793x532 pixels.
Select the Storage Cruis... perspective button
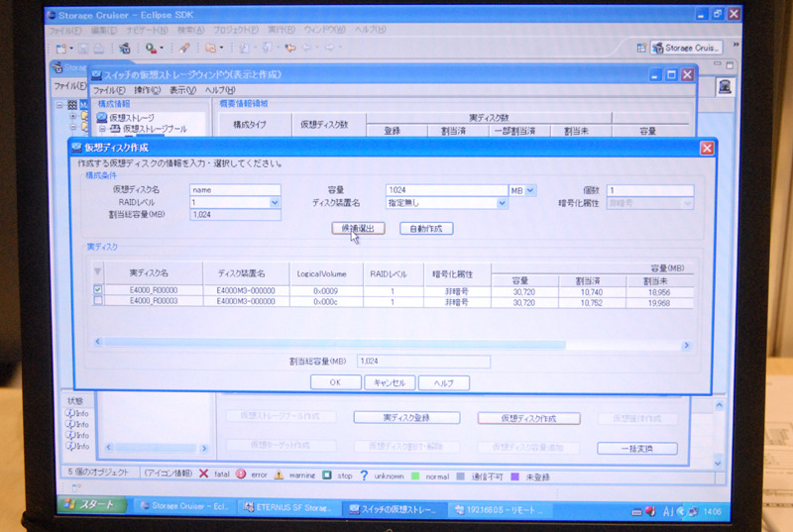pyautogui.click(x=686, y=48)
